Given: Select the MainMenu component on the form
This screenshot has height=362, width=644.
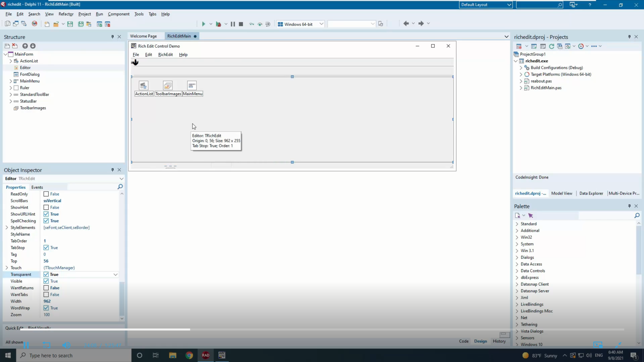Looking at the screenshot, I should (192, 85).
